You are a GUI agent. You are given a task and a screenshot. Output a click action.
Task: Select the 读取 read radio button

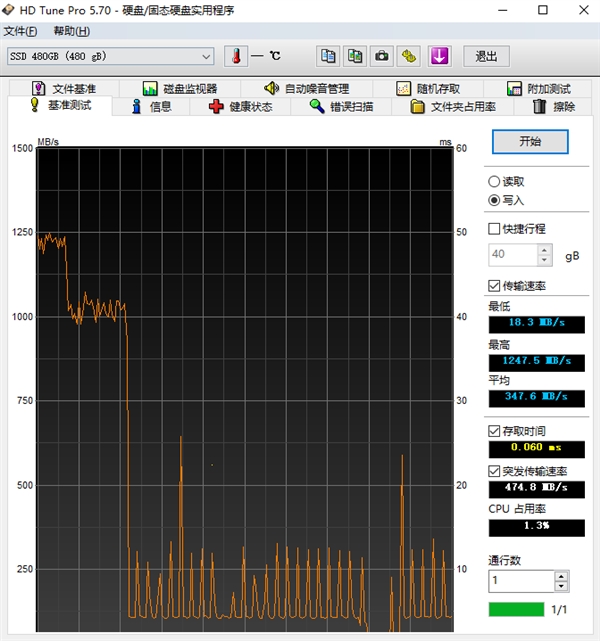tap(494, 182)
